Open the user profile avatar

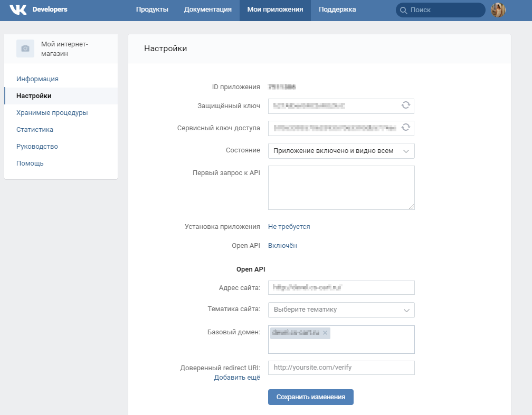pos(498,10)
